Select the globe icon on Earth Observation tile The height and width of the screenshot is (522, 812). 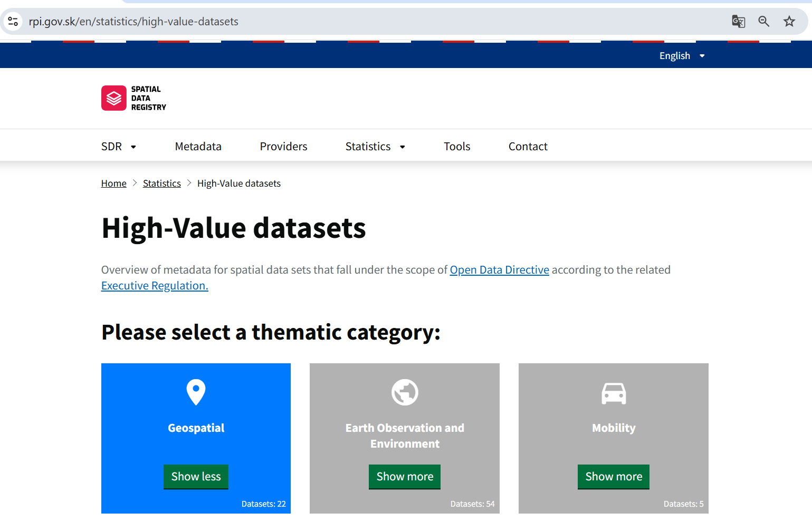point(404,392)
